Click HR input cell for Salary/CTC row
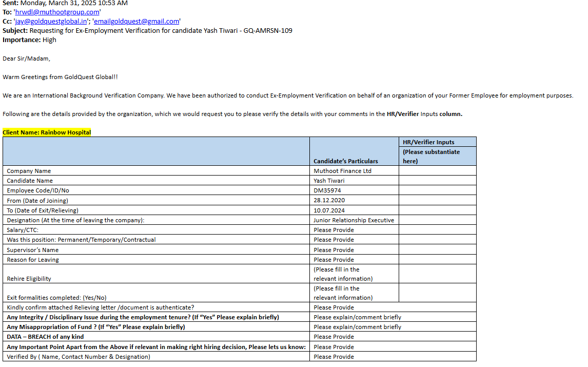The height and width of the screenshot is (367, 588). 438,229
